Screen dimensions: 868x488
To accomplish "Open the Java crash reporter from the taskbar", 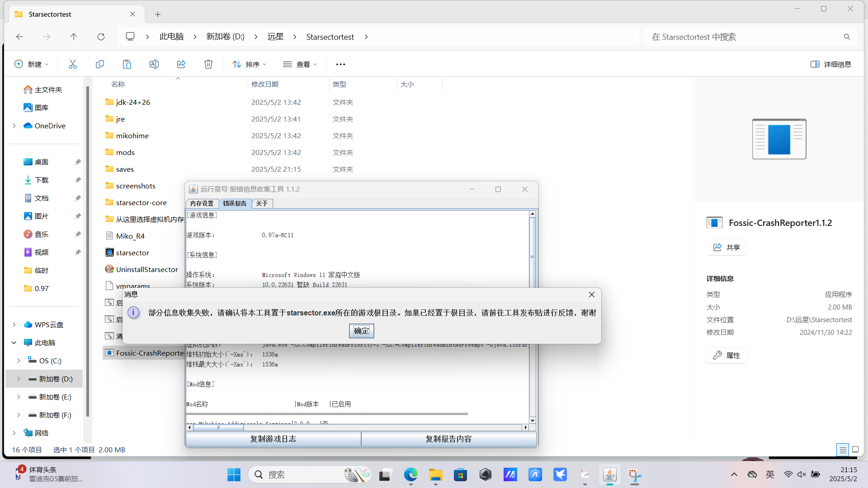I will click(609, 475).
